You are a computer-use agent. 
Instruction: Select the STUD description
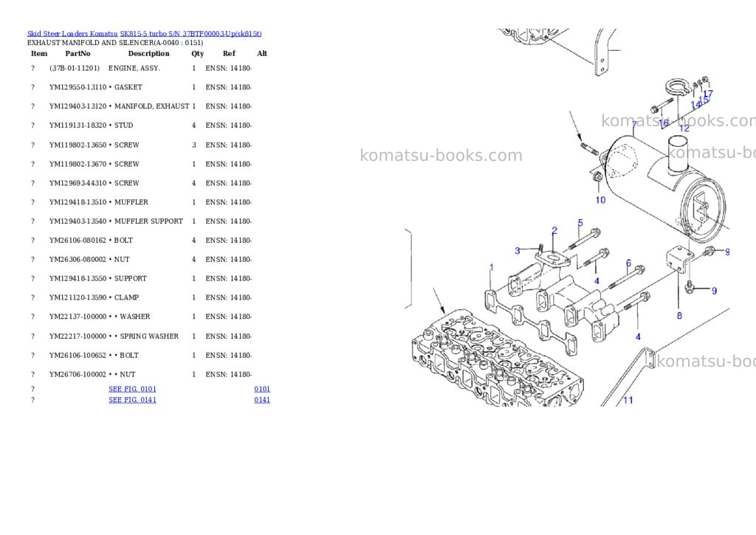point(123,125)
